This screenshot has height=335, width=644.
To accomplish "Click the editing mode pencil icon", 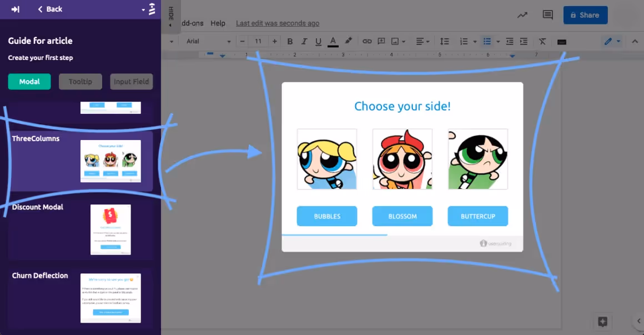I will coord(608,41).
